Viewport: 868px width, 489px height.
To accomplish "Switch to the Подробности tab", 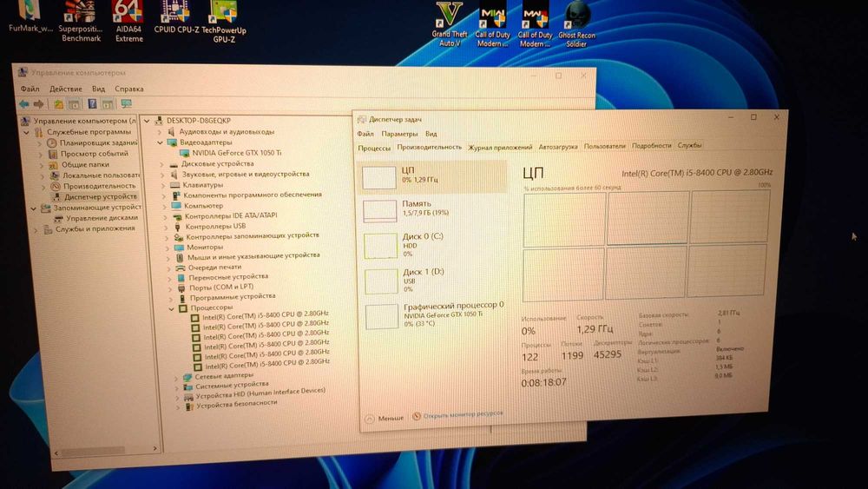I will [x=652, y=146].
